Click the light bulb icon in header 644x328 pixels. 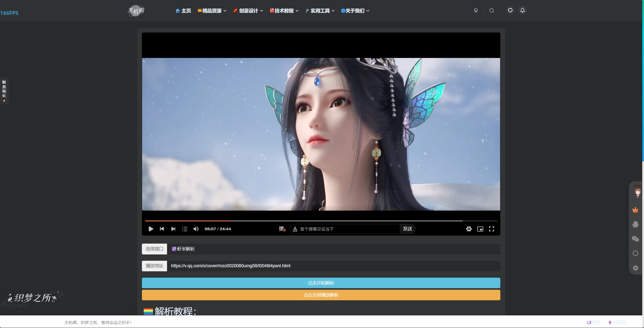476,11
